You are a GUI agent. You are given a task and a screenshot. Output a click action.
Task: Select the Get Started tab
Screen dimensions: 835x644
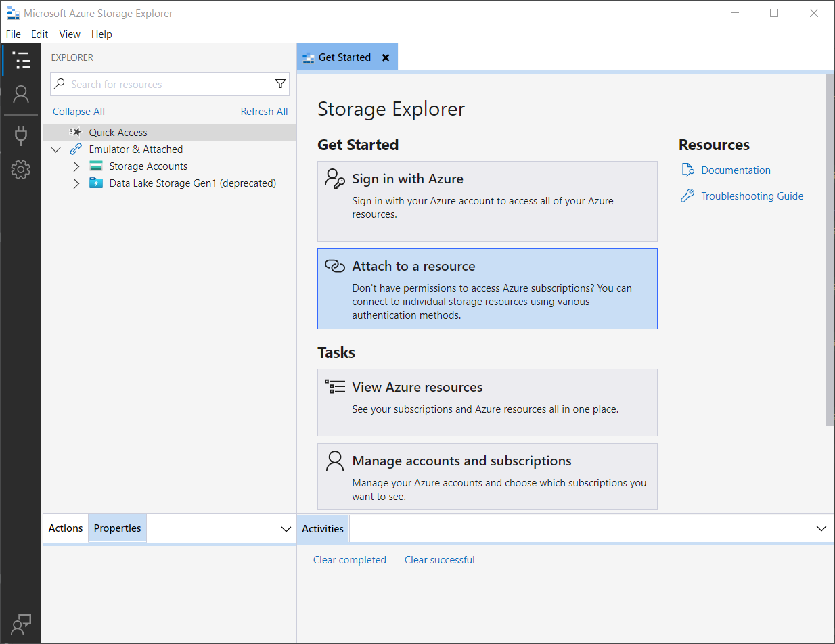point(347,57)
